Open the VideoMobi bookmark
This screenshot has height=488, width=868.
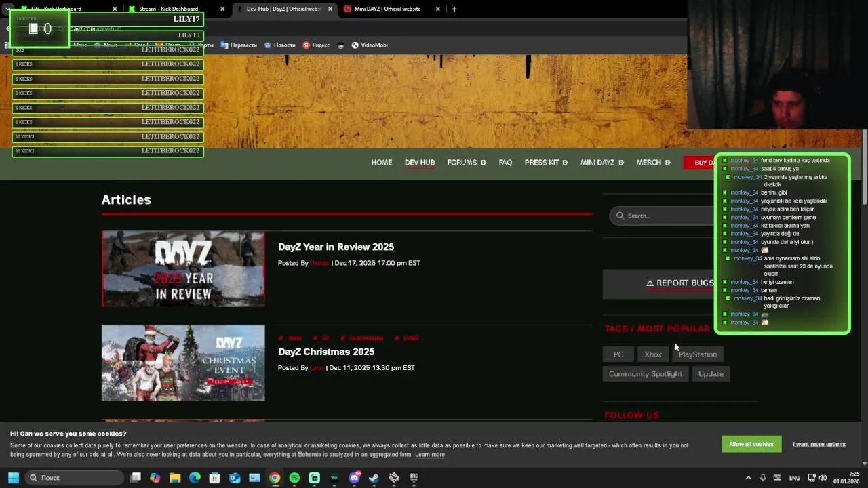coord(370,45)
